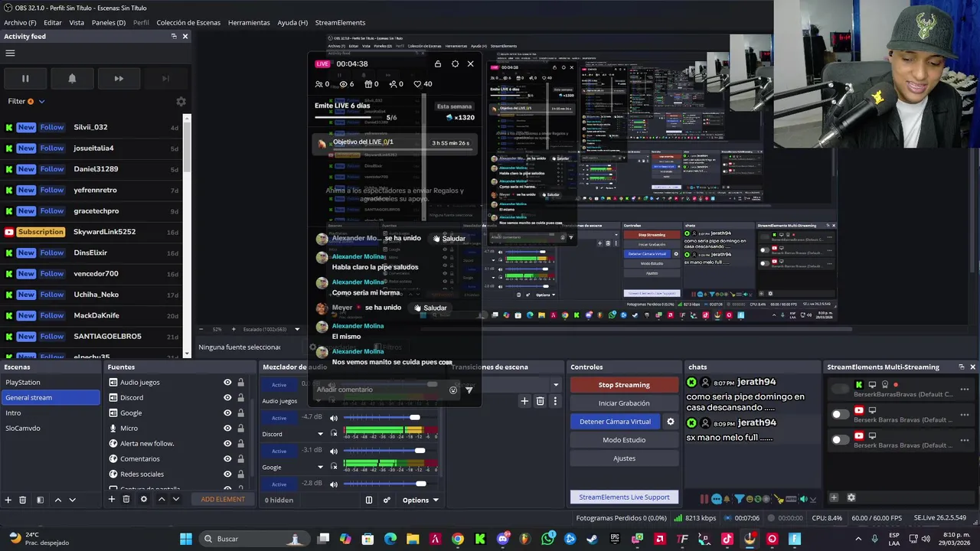Add a multi-streaming destination with plus

834,497
